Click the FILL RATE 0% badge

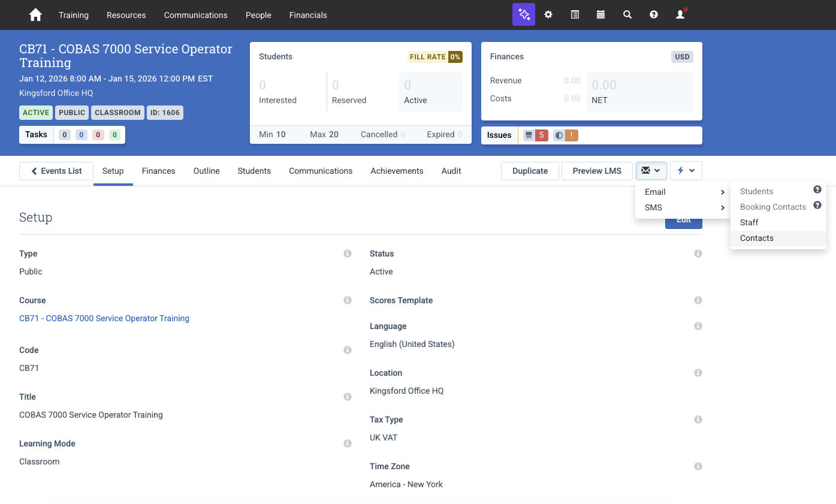pyautogui.click(x=435, y=57)
